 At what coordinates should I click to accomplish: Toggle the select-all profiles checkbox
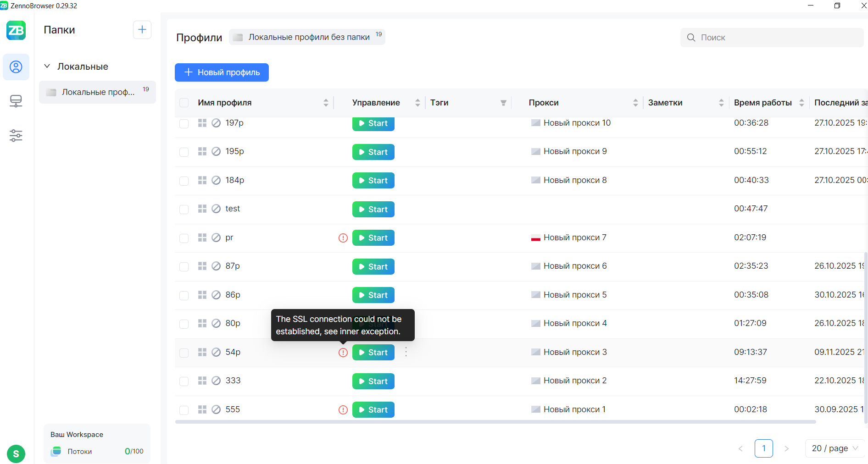pyautogui.click(x=184, y=103)
